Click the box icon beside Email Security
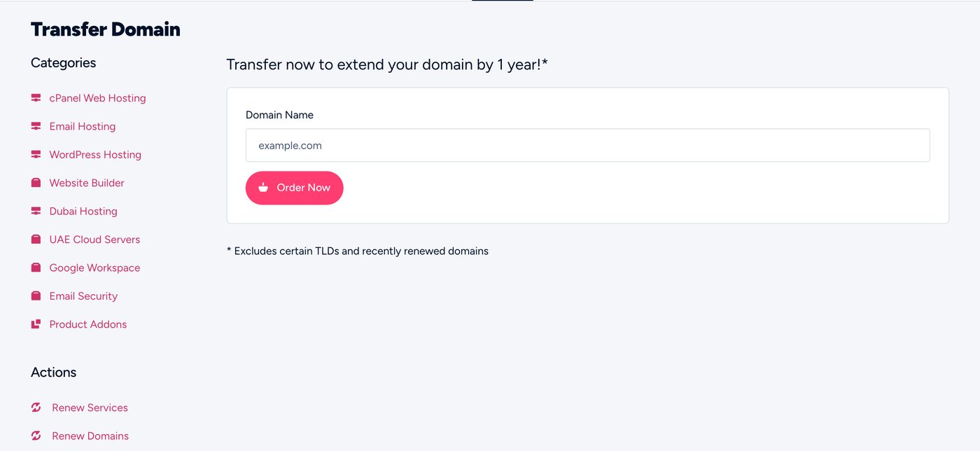Screen dimensions: 980x451 (x=36, y=296)
